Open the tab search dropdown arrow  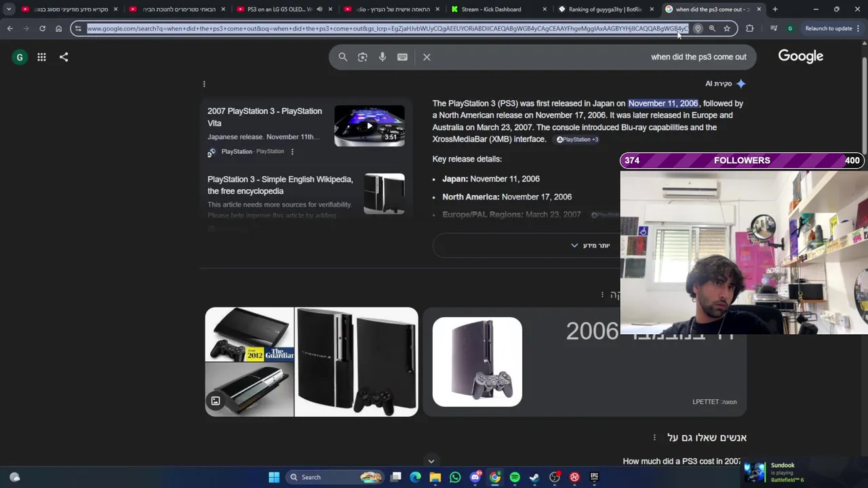click(x=9, y=9)
